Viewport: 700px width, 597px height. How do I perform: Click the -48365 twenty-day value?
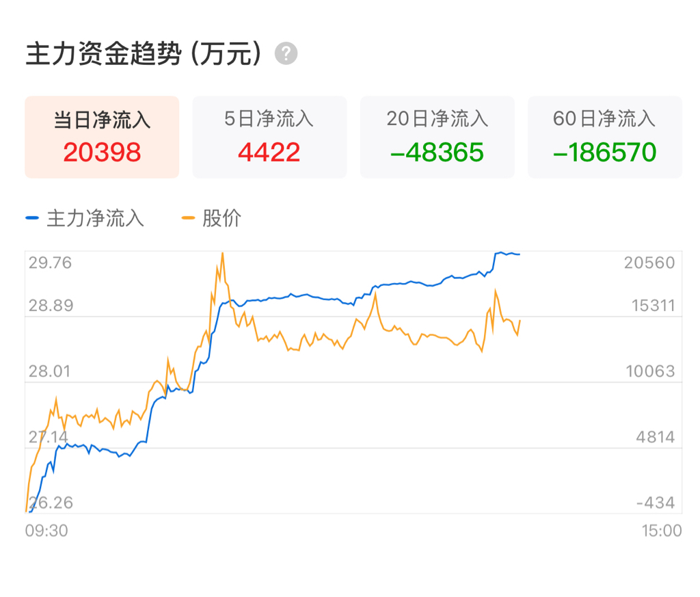(x=437, y=152)
